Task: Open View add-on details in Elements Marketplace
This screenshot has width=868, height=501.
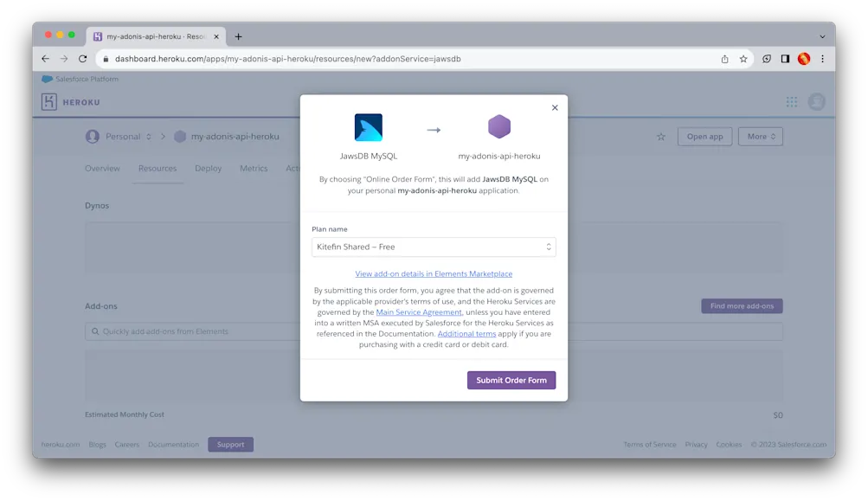Action: click(x=434, y=273)
